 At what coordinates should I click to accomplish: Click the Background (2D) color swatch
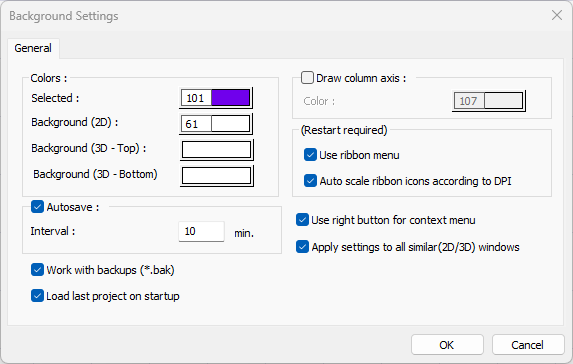coord(231,124)
